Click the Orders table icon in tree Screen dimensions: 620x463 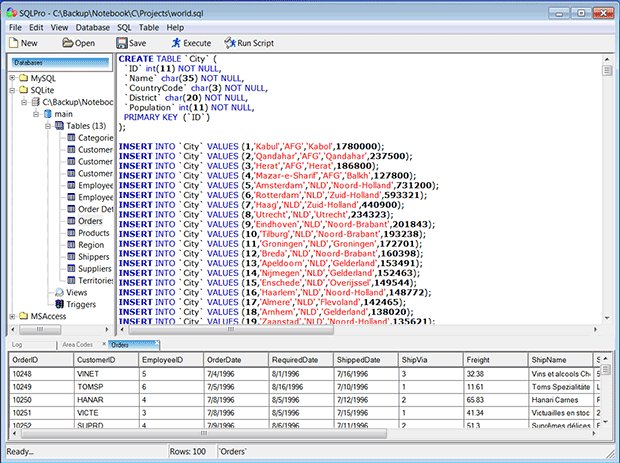(x=71, y=221)
